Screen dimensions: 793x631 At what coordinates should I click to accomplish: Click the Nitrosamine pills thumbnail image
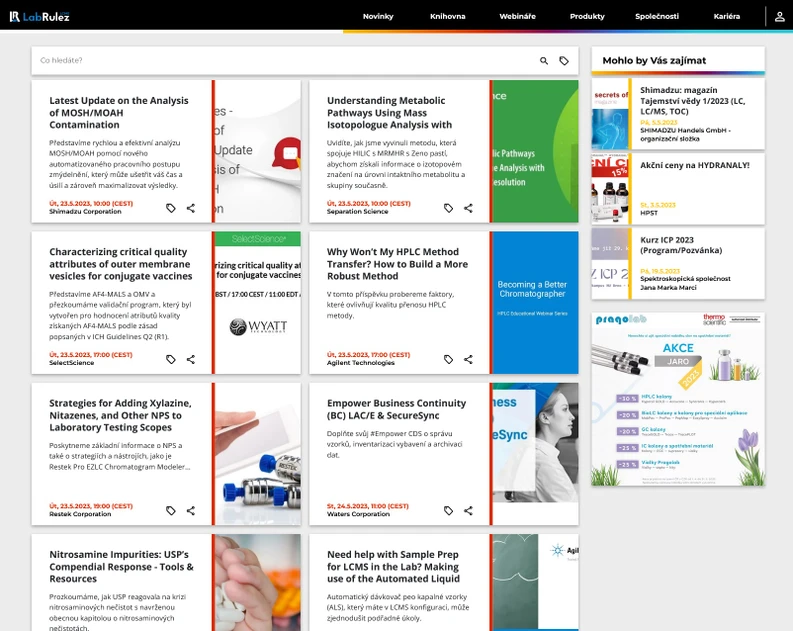(258, 582)
